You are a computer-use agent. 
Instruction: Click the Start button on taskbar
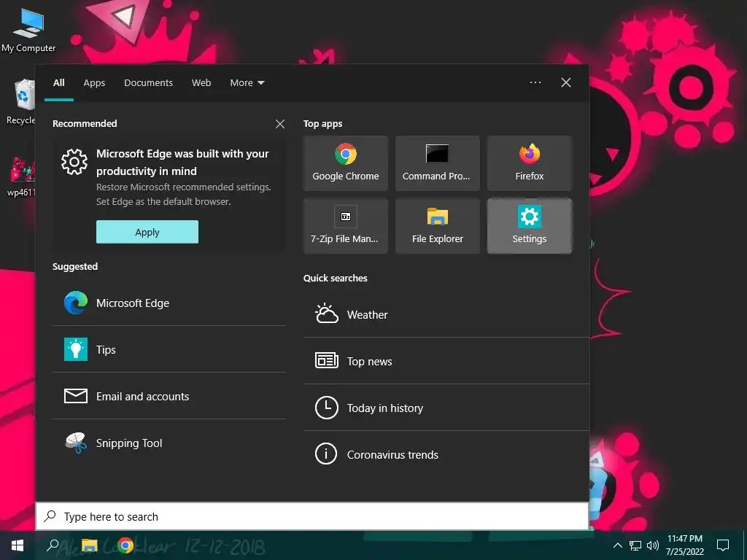18,545
